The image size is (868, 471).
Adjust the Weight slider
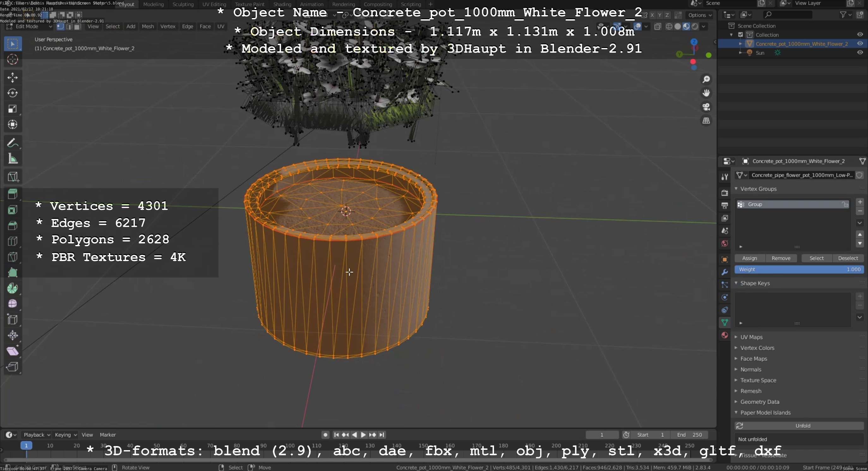pos(799,269)
